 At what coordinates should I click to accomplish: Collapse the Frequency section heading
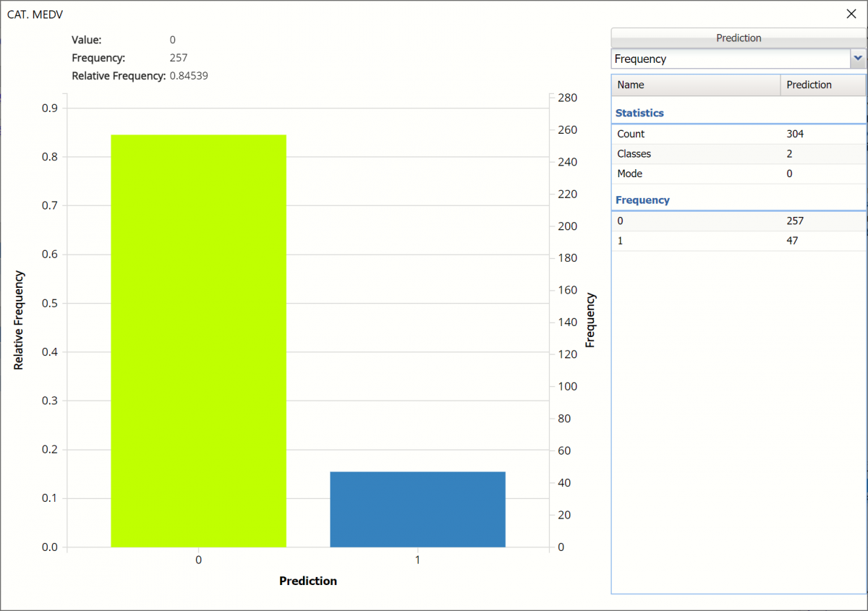coord(642,200)
